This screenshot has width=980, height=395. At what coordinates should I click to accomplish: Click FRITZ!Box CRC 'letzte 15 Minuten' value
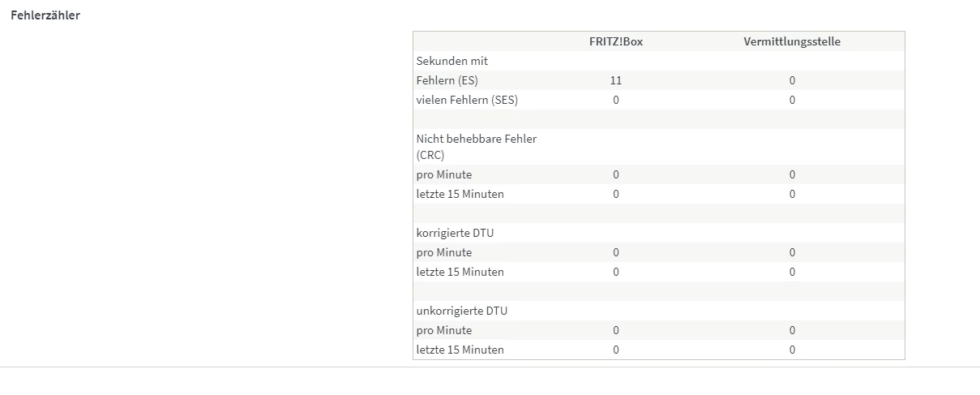click(616, 194)
